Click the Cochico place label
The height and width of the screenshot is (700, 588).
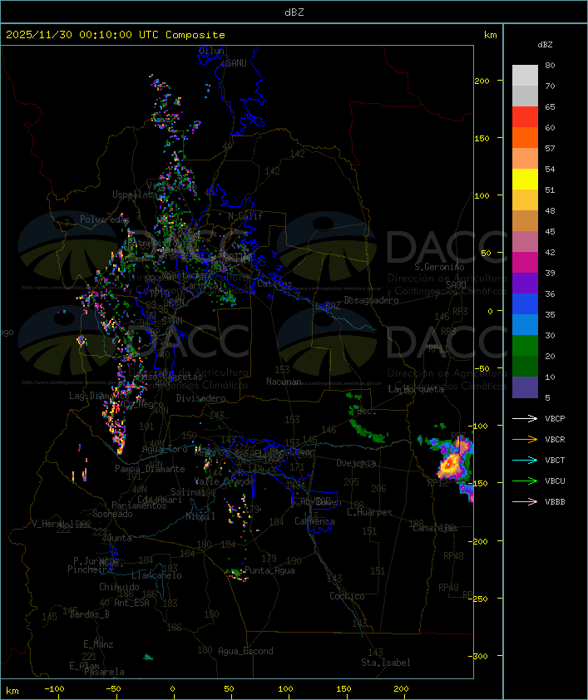point(347,596)
